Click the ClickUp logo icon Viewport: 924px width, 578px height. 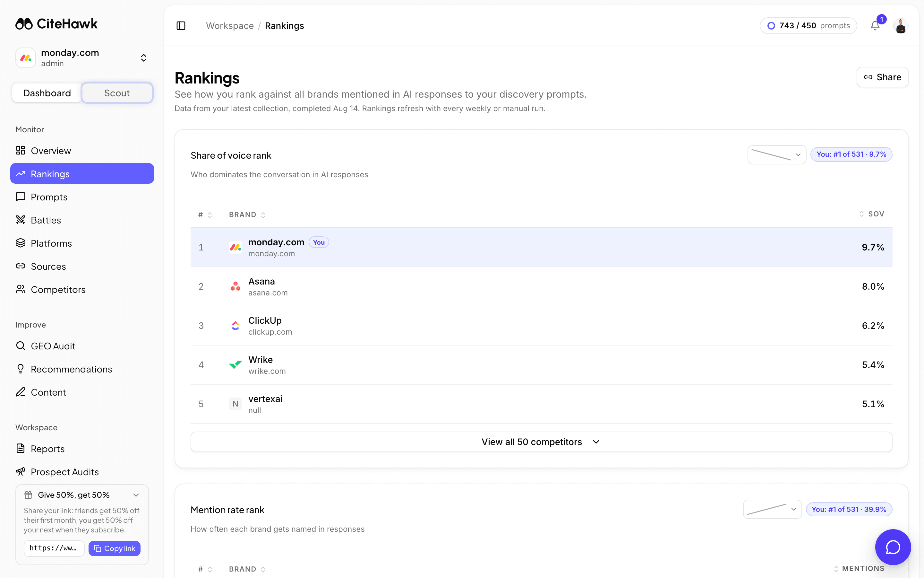[235, 326]
